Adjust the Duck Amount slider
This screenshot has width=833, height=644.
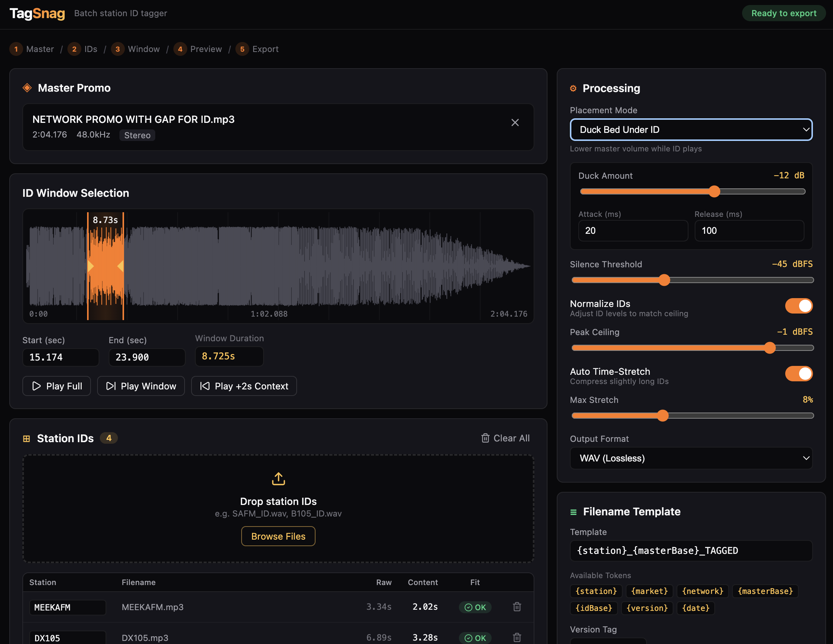click(x=692, y=191)
